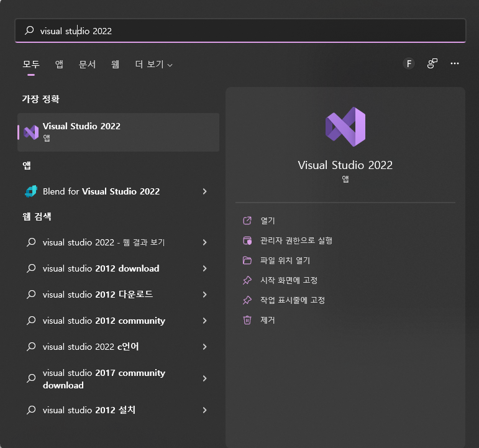The height and width of the screenshot is (448, 479).
Task: Expand arrow for 'visual studio 2012 download'
Action: pos(204,268)
